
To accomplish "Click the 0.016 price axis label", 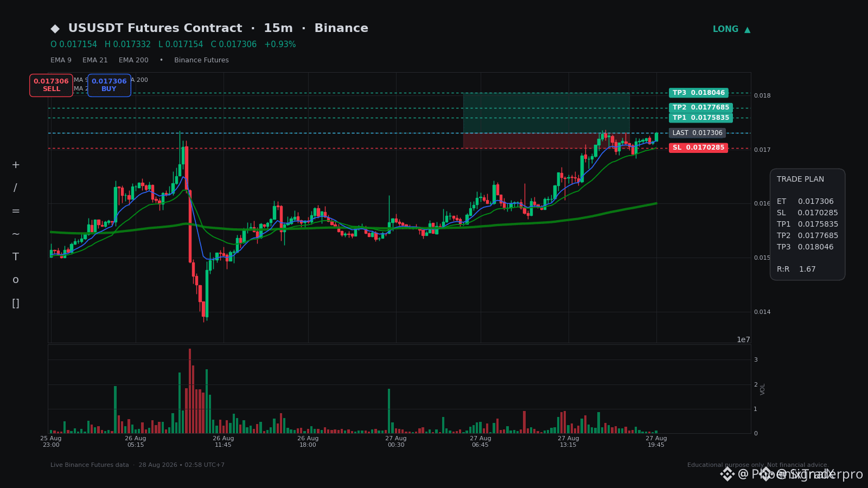I will coord(762,204).
